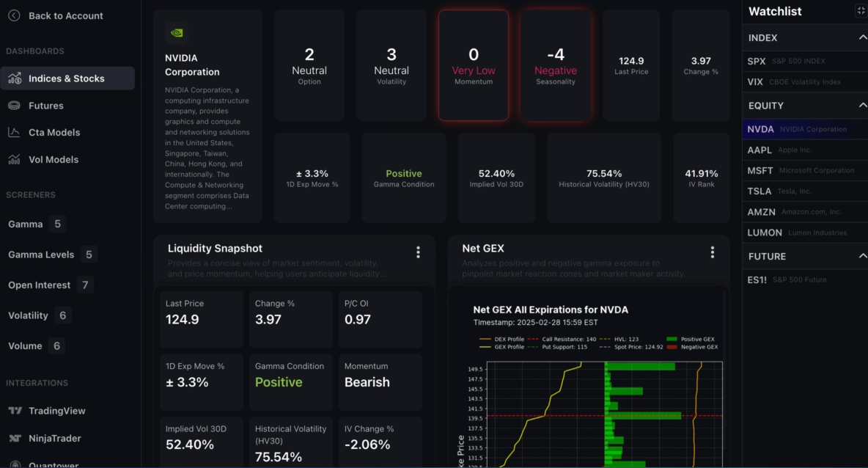This screenshot has width=868, height=468.
Task: Click the Implied Vol 30D top card
Action: pos(496,178)
